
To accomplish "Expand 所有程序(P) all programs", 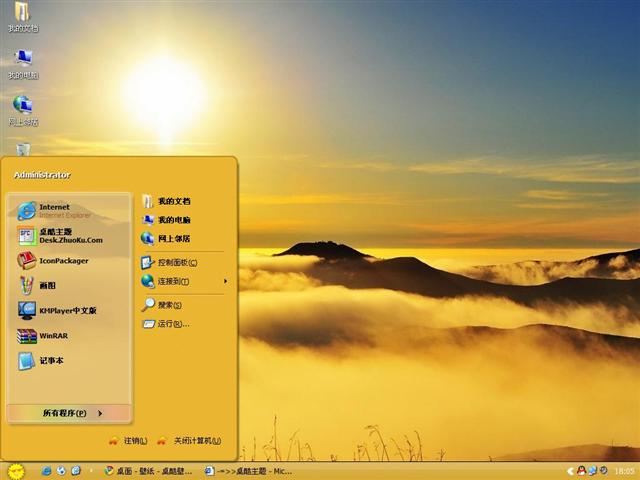I will tap(69, 413).
